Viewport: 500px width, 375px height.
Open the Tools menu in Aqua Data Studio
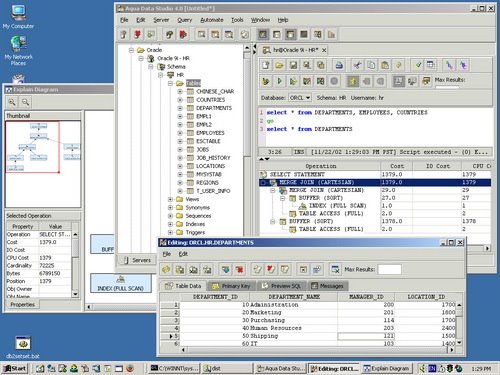[237, 20]
